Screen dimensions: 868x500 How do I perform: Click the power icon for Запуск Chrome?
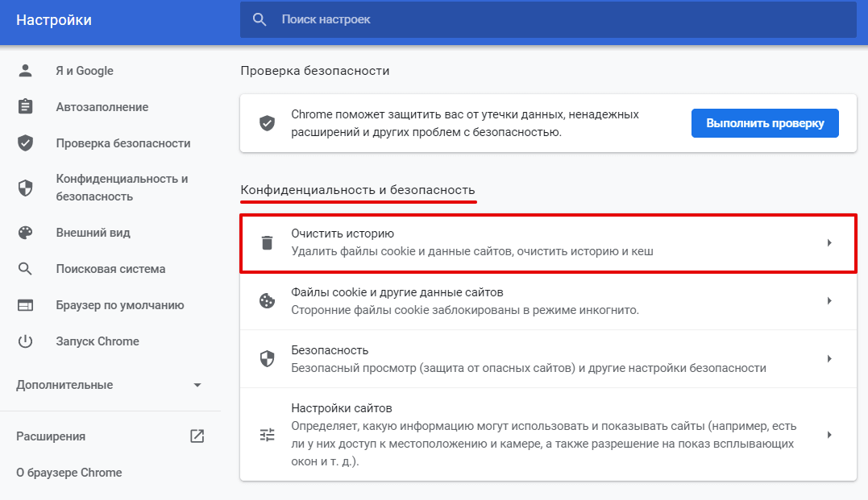(x=25, y=341)
